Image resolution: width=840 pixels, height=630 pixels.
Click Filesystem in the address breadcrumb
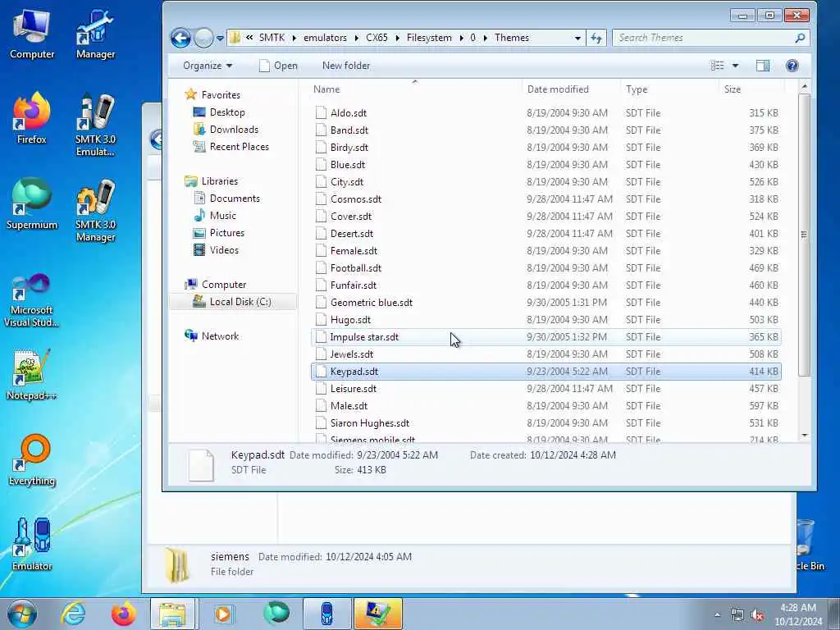click(x=429, y=38)
